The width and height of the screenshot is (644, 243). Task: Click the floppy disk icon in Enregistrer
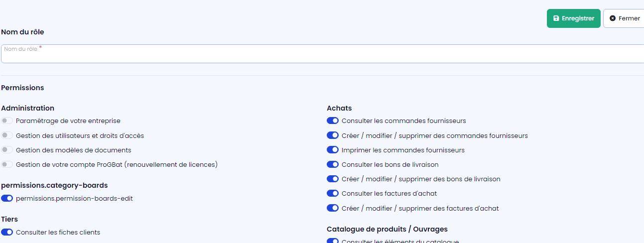tap(556, 18)
